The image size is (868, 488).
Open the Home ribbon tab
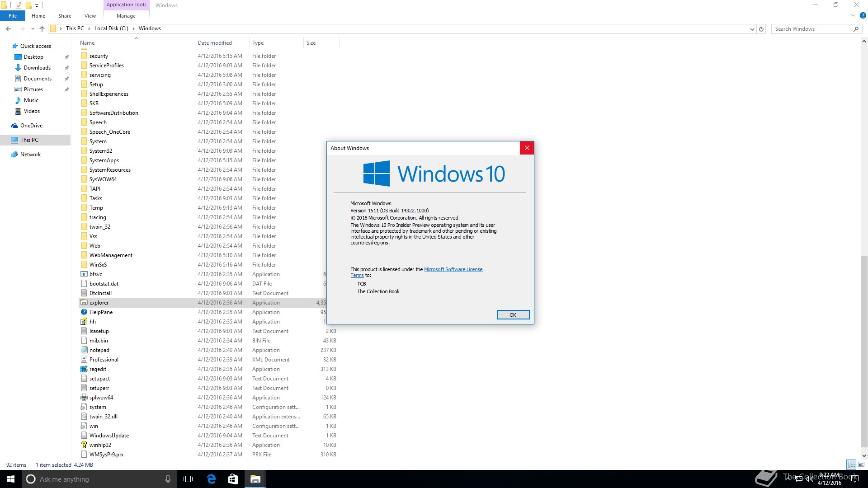(38, 16)
